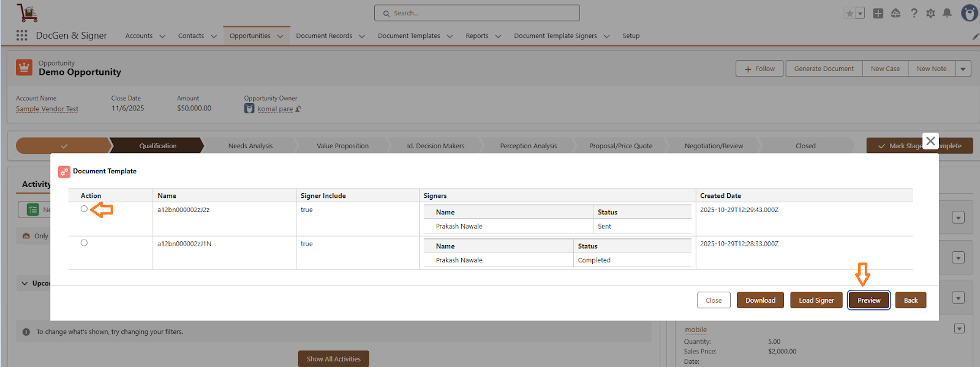Open the Setup tab
The image size is (980, 367).
[631, 36]
